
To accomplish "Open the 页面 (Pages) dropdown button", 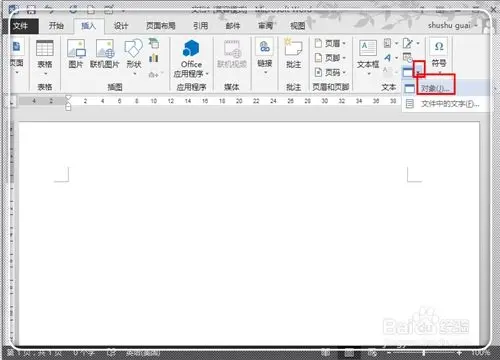I will [16, 56].
